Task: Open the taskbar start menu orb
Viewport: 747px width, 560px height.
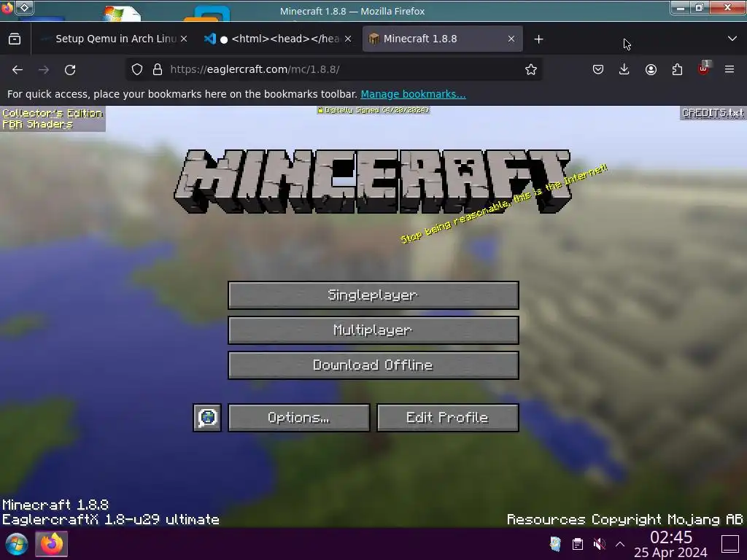Action: coord(17,544)
